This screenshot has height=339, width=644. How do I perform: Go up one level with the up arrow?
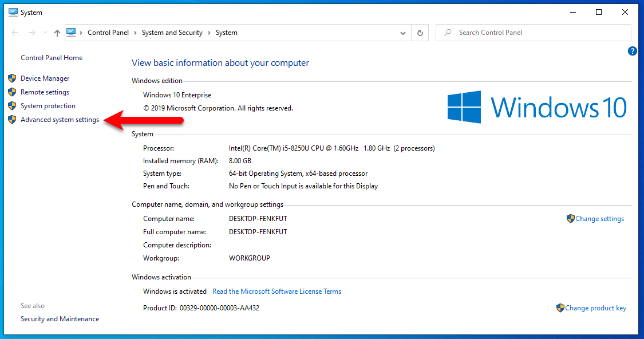click(x=57, y=33)
